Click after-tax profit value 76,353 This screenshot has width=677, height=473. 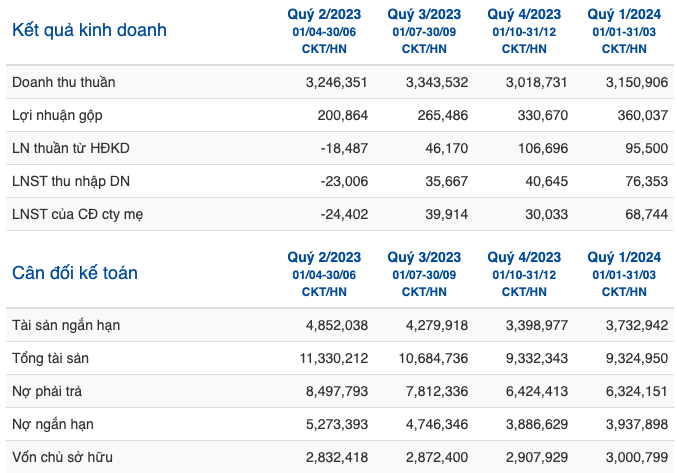tap(647, 182)
